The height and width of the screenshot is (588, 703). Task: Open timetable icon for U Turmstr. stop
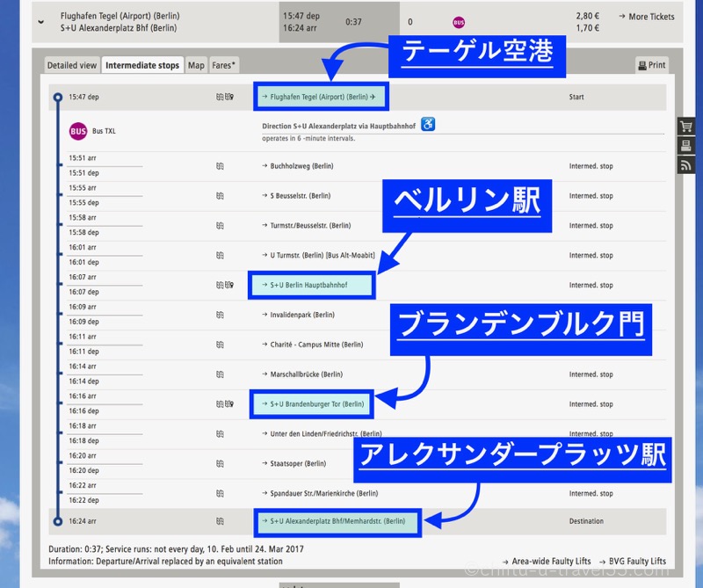pos(220,255)
